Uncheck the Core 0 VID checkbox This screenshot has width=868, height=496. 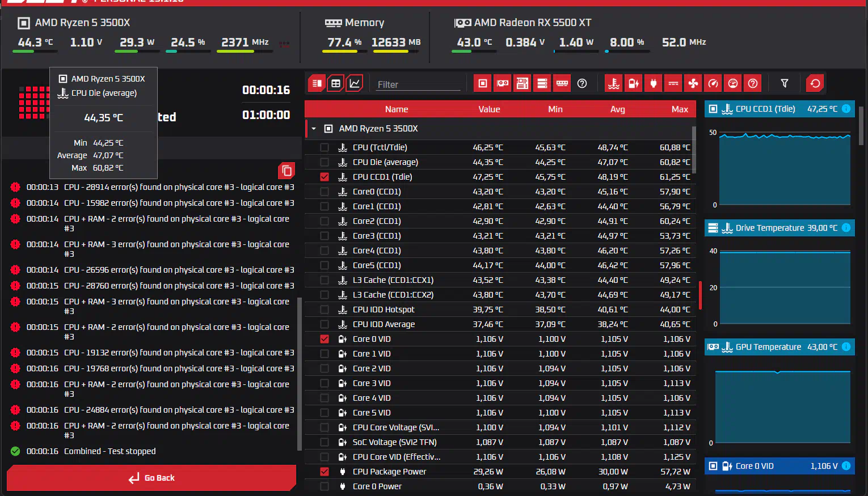click(x=325, y=339)
